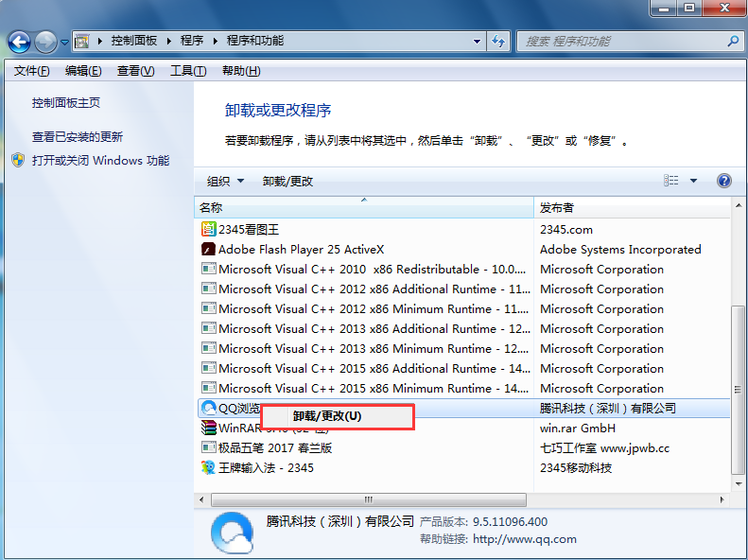Click horizontal scrollbar right arrow
This screenshot has height=560, width=748.
(x=722, y=499)
